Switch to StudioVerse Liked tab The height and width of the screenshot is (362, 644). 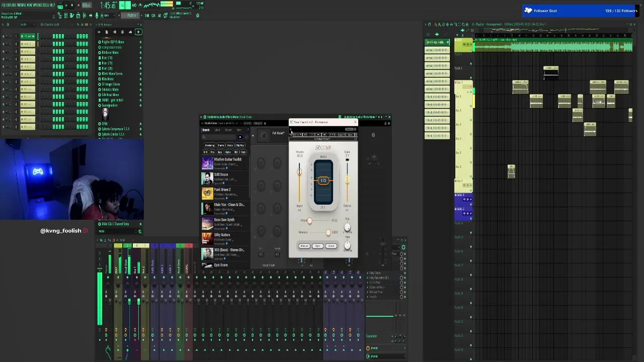click(217, 130)
